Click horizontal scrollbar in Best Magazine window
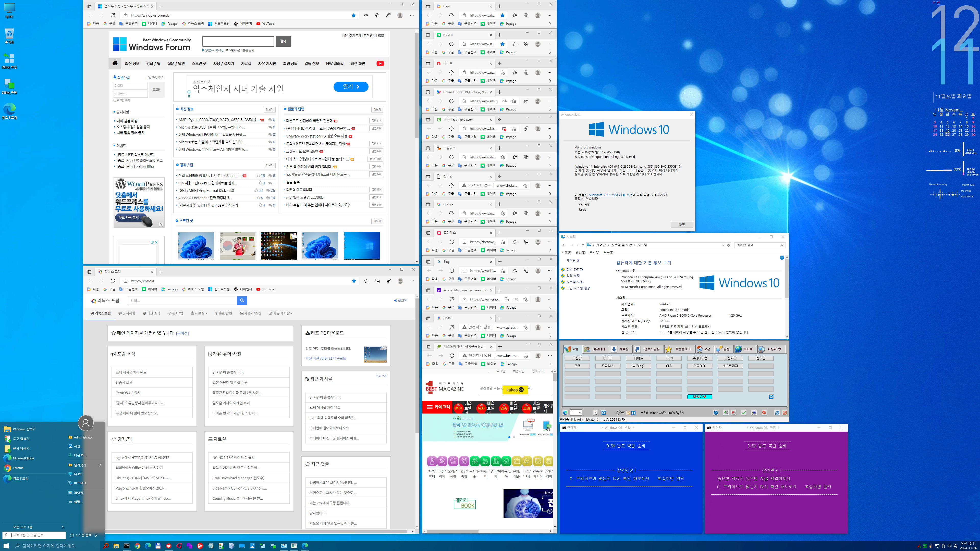 452,531
